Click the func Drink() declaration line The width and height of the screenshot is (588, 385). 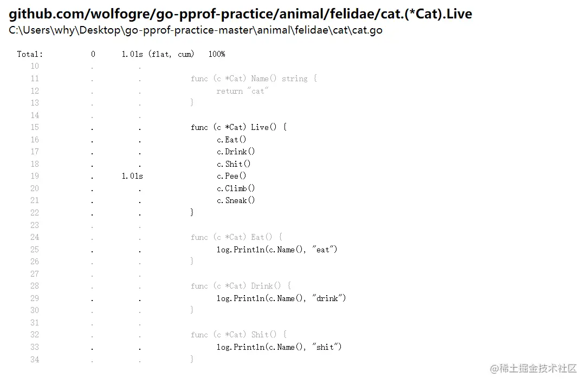point(241,286)
